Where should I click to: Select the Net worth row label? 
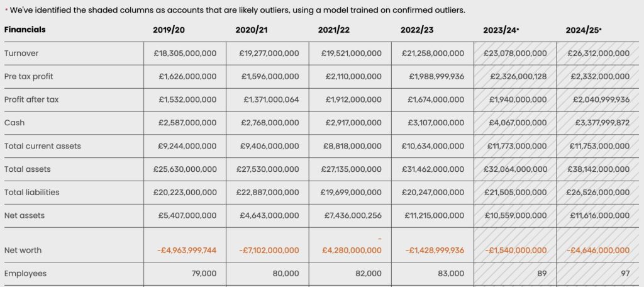(x=23, y=250)
